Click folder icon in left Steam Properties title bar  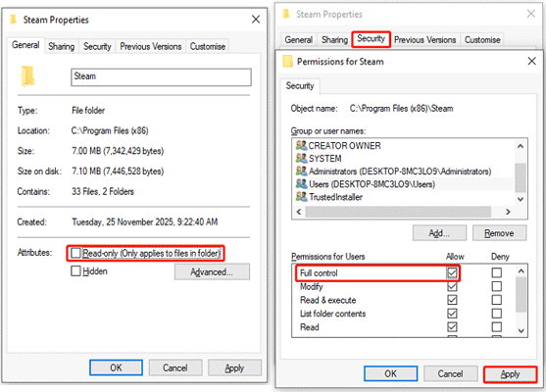coord(14,20)
